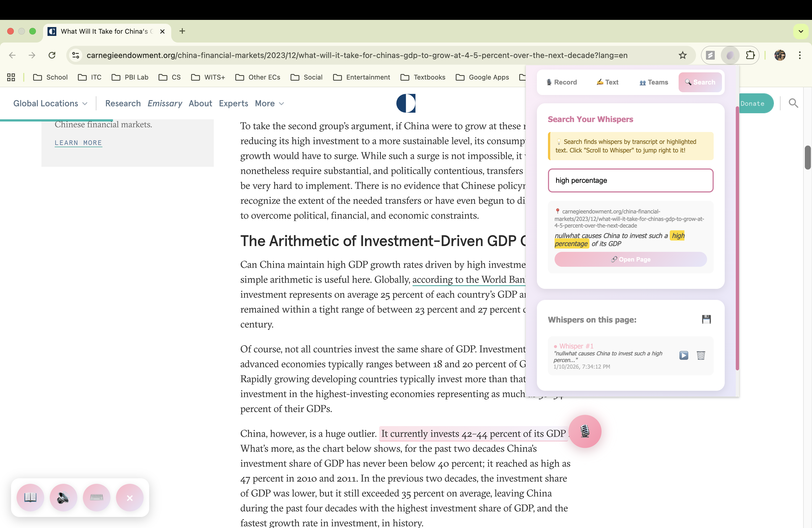Switch to the Record tab

(x=561, y=82)
